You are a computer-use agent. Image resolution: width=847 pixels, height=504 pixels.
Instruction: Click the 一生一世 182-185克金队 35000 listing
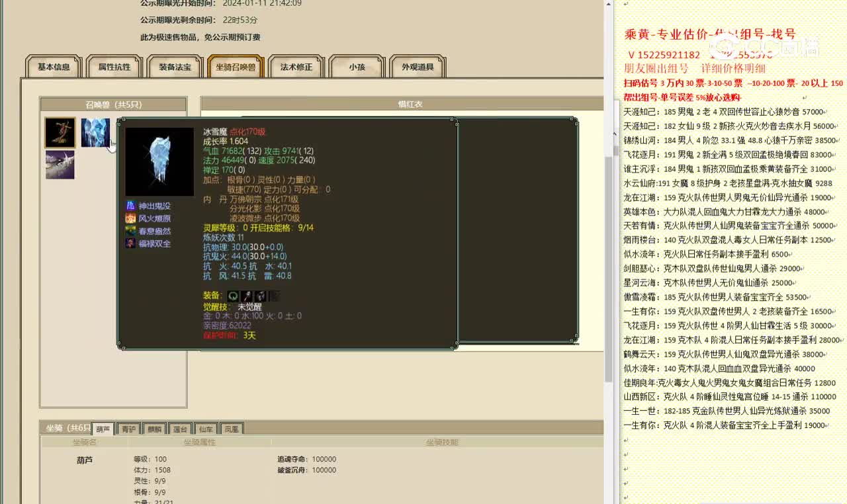point(727,411)
